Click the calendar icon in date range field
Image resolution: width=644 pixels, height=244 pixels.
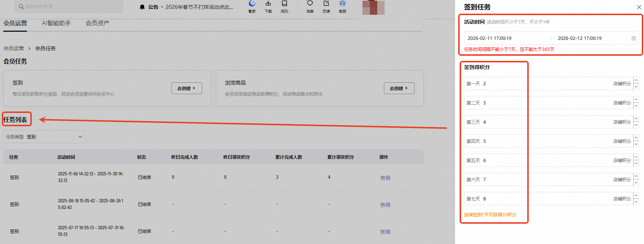pyautogui.click(x=634, y=38)
